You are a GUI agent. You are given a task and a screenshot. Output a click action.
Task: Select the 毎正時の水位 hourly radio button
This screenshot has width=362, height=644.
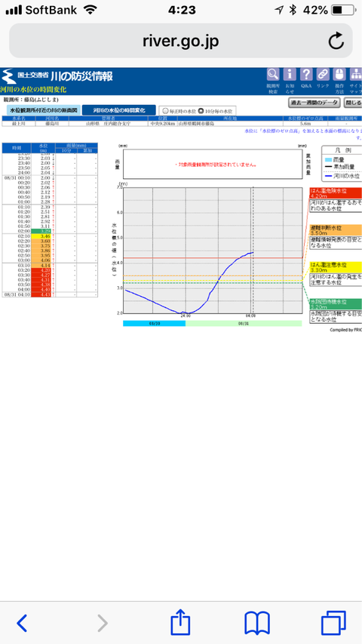tap(165, 110)
